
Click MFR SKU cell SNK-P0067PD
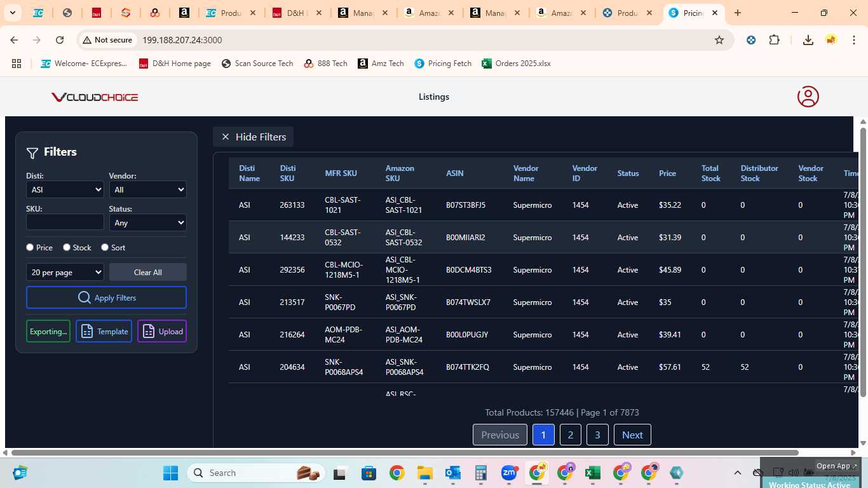tap(340, 302)
